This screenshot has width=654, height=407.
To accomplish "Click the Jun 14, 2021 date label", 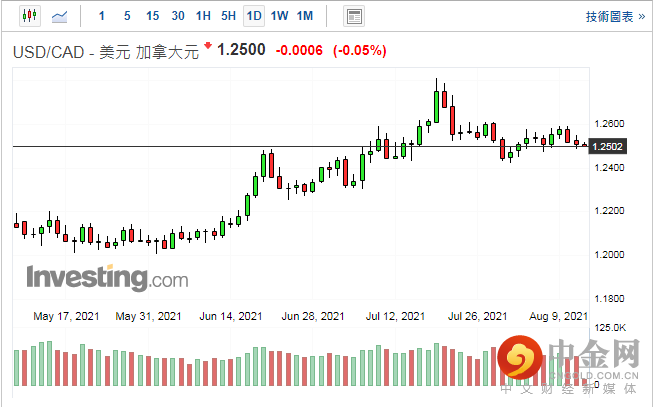I will 231,317.
